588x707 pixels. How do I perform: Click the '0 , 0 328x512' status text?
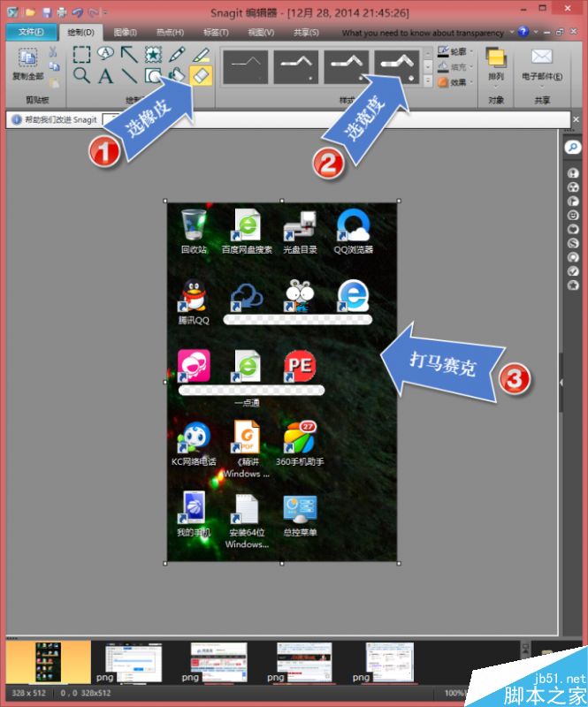85,693
